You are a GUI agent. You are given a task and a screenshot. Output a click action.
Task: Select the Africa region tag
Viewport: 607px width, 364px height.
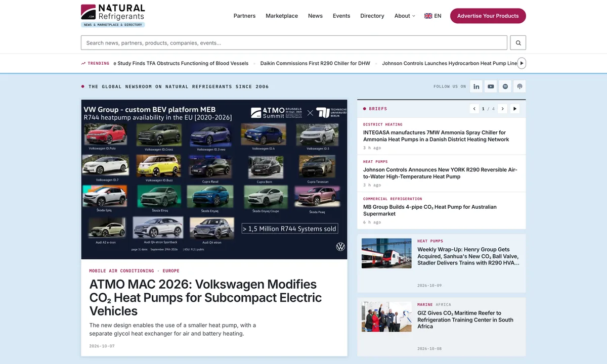(x=444, y=305)
